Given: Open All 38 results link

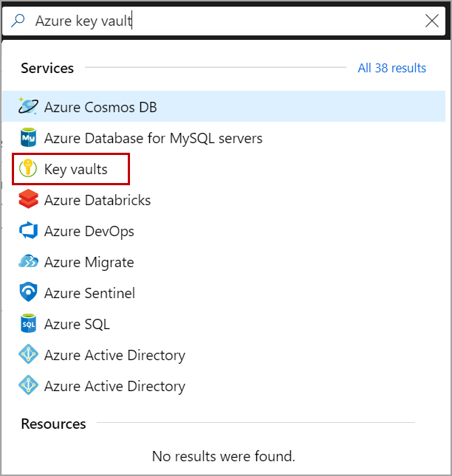Looking at the screenshot, I should pos(391,68).
